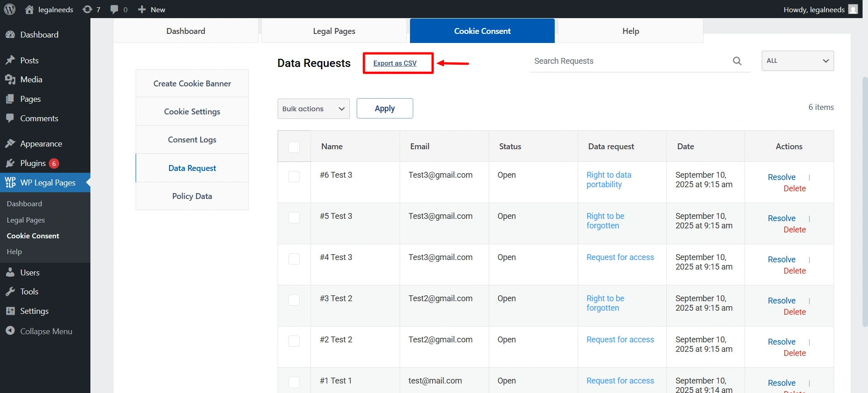Viewport: 868px width, 393px height.
Task: Open the Consent Logs section
Action: point(192,140)
